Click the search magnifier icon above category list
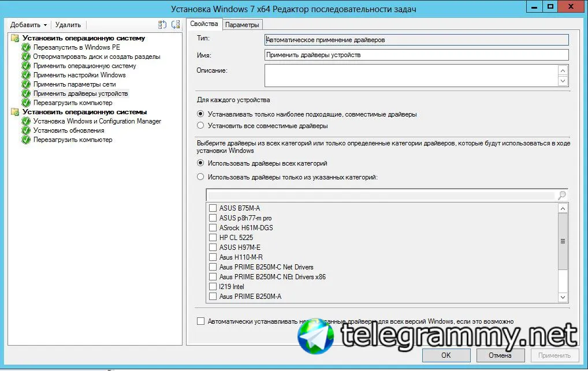 tap(562, 195)
